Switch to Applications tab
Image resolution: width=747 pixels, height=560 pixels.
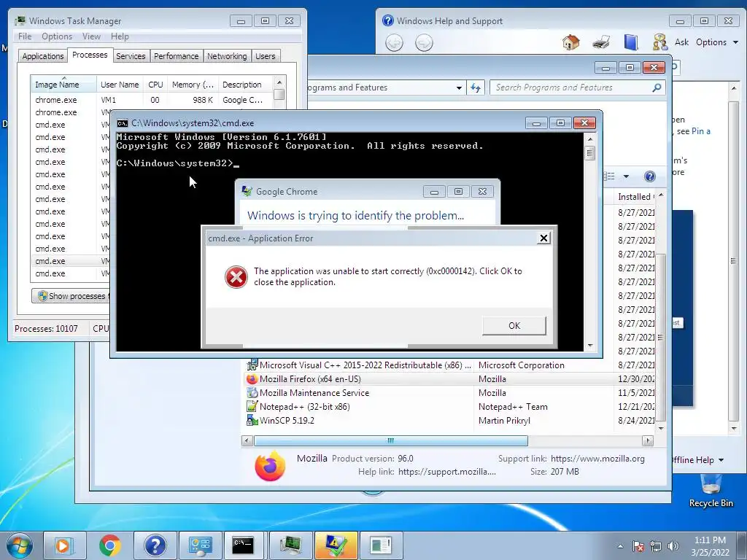click(43, 56)
